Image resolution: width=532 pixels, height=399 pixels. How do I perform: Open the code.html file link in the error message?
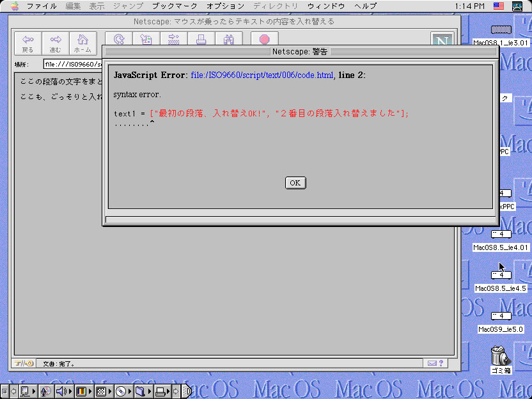[262, 75]
